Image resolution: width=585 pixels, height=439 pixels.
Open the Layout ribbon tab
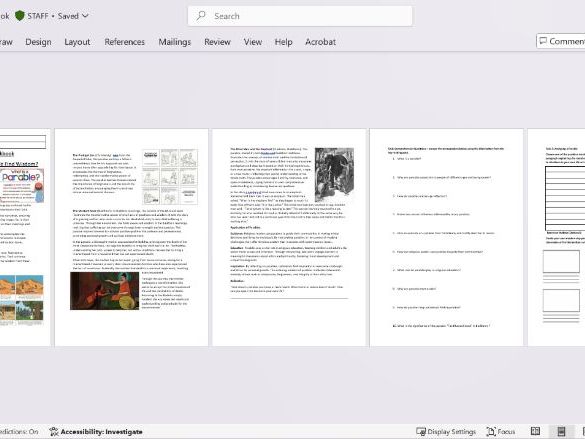[x=77, y=42]
